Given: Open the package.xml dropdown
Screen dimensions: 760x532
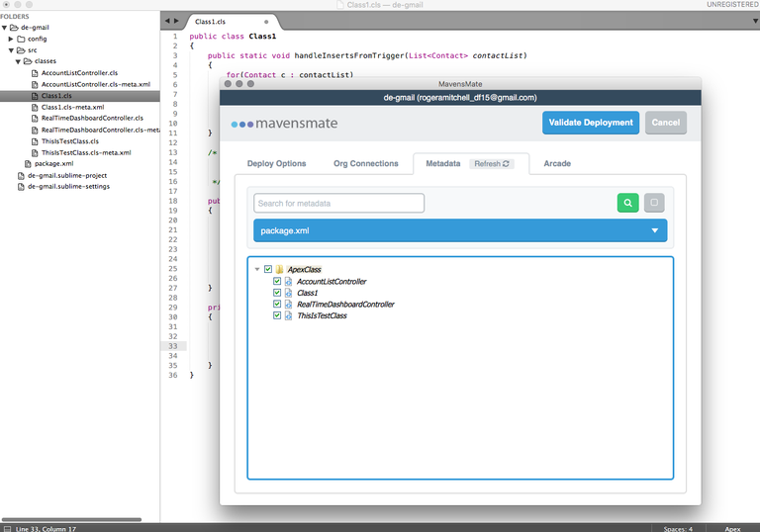Looking at the screenshot, I should (460, 230).
